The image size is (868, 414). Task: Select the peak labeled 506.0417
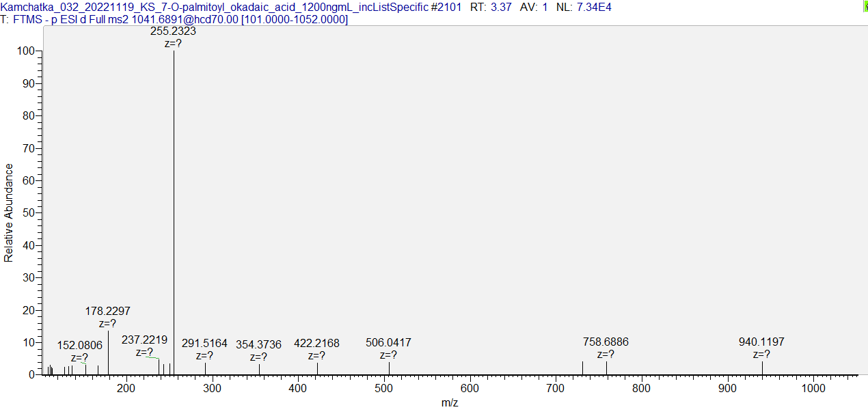point(388,342)
